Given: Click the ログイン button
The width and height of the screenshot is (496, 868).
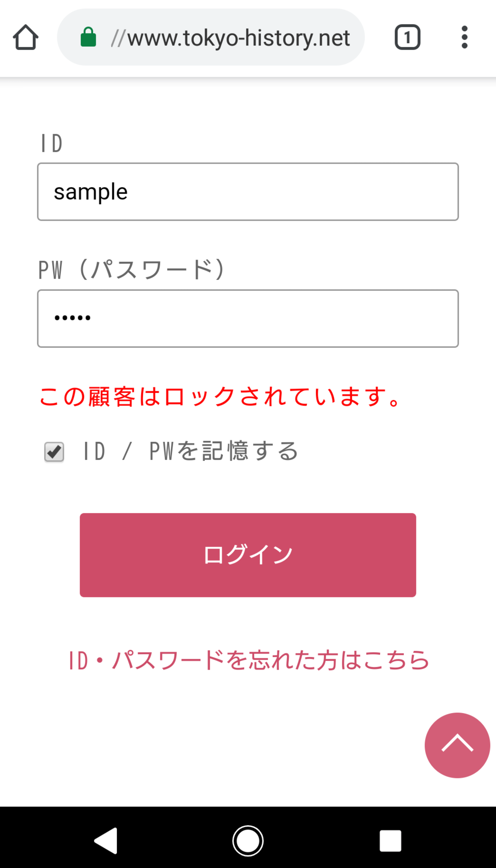Looking at the screenshot, I should click(x=248, y=555).
